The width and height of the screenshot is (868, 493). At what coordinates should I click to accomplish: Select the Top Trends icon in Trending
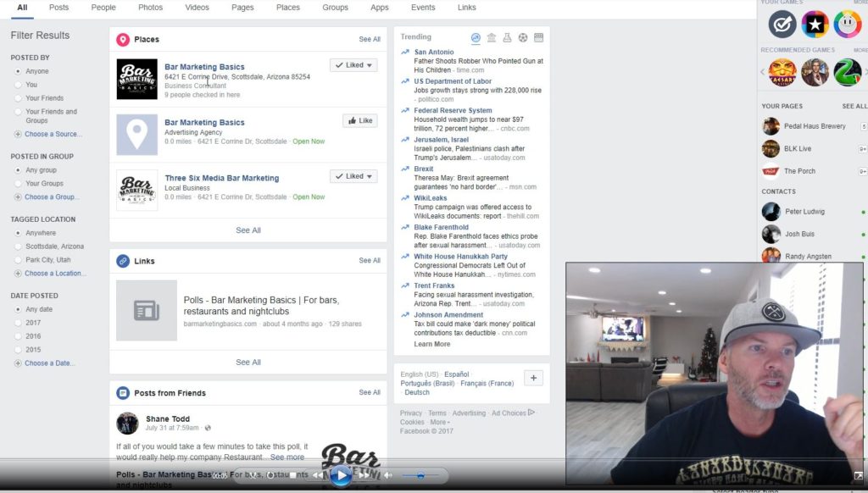click(476, 38)
